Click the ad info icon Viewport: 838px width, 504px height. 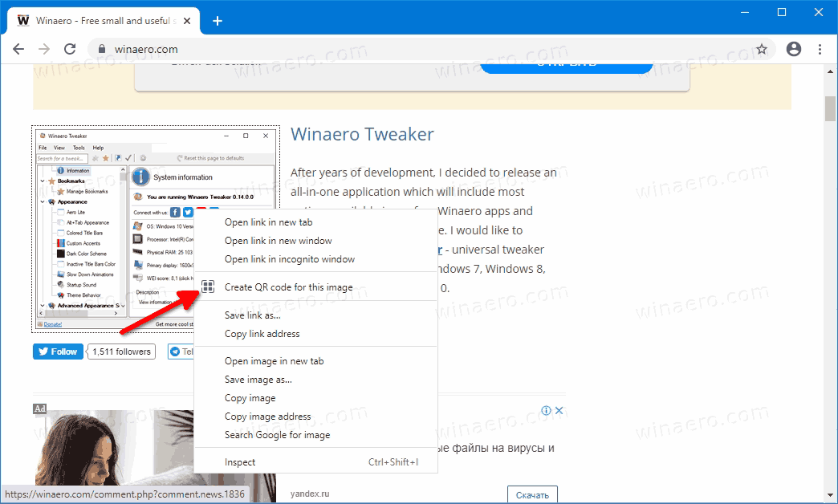click(546, 410)
